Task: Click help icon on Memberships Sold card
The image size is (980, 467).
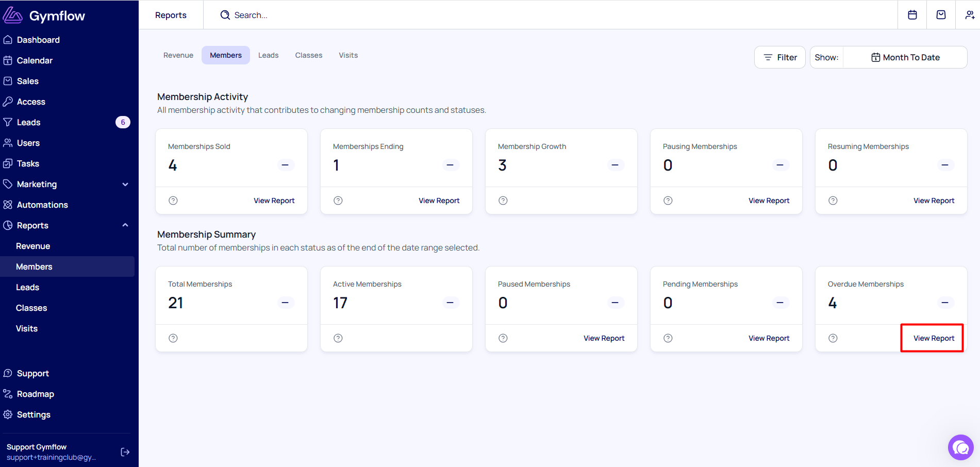Action: 173,201
